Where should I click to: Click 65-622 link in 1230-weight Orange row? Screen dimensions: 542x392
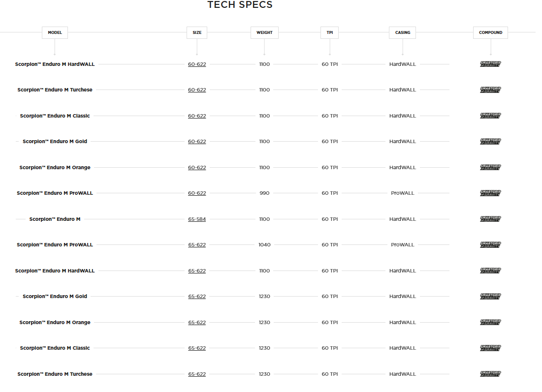click(x=197, y=323)
